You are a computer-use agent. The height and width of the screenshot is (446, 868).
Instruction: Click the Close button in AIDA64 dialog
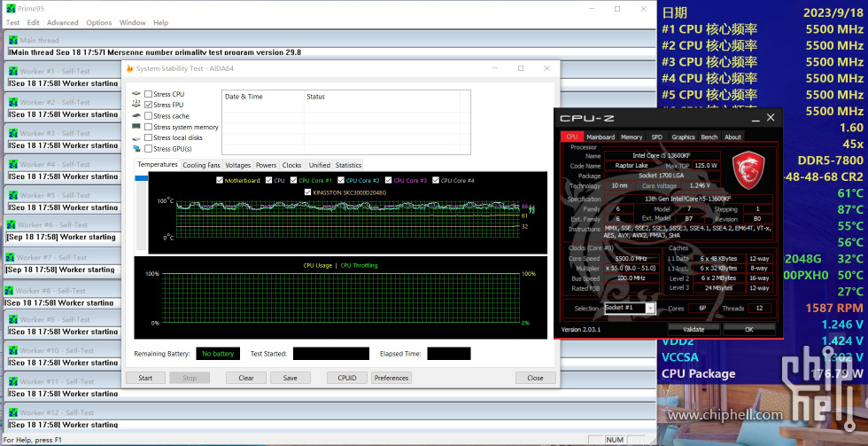coord(535,378)
